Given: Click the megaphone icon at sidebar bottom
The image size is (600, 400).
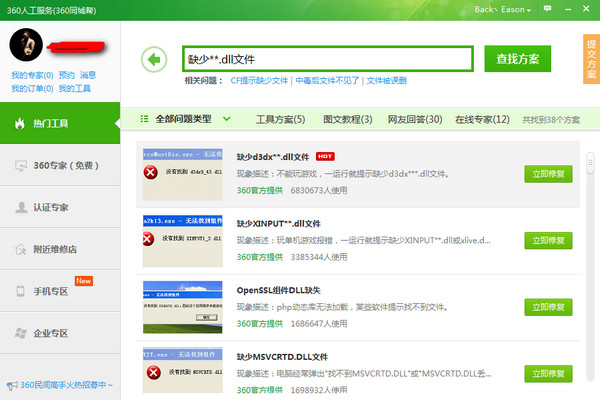Looking at the screenshot, I should coord(12,385).
